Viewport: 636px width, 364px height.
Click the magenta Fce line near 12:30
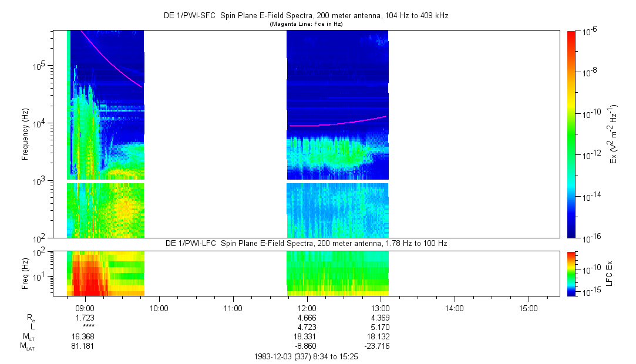pos(344,123)
